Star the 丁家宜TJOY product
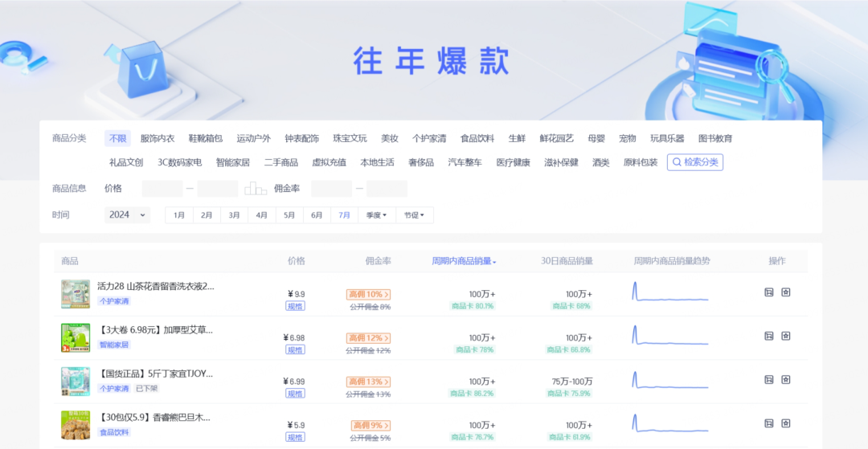 [x=785, y=379]
